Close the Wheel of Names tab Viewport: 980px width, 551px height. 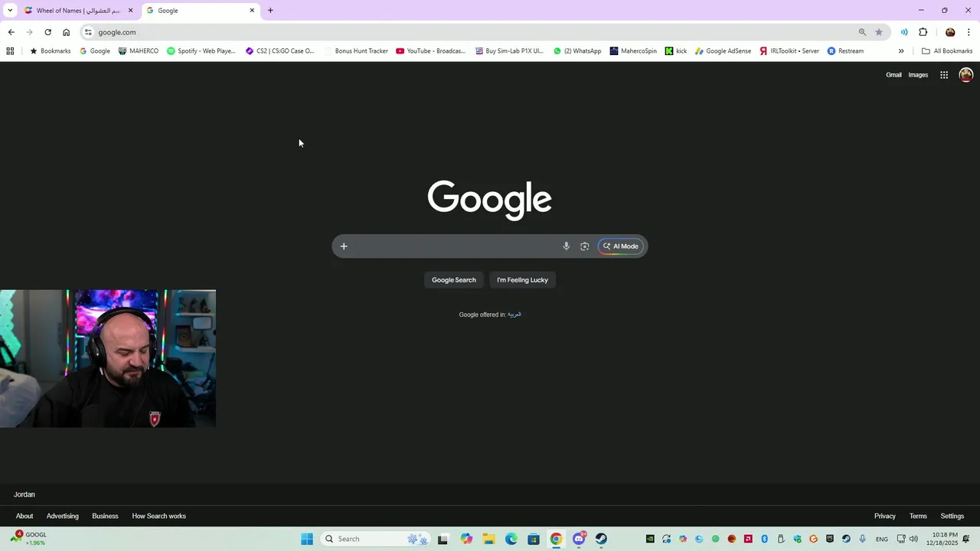(130, 11)
